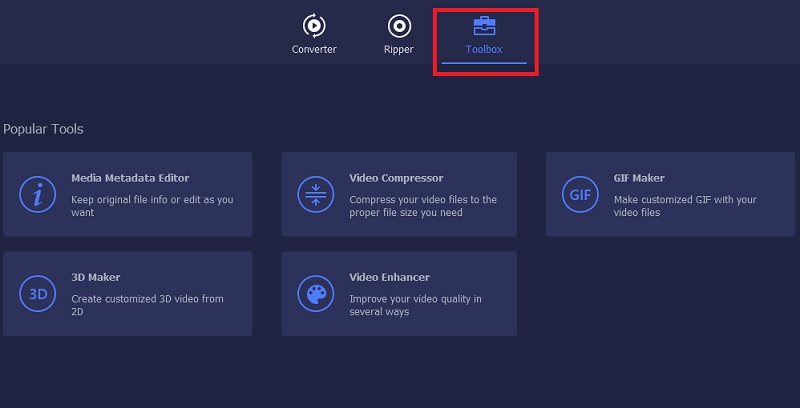Click the Video Compressor compress icon
Viewport: 800px width, 408px height.
click(x=315, y=194)
